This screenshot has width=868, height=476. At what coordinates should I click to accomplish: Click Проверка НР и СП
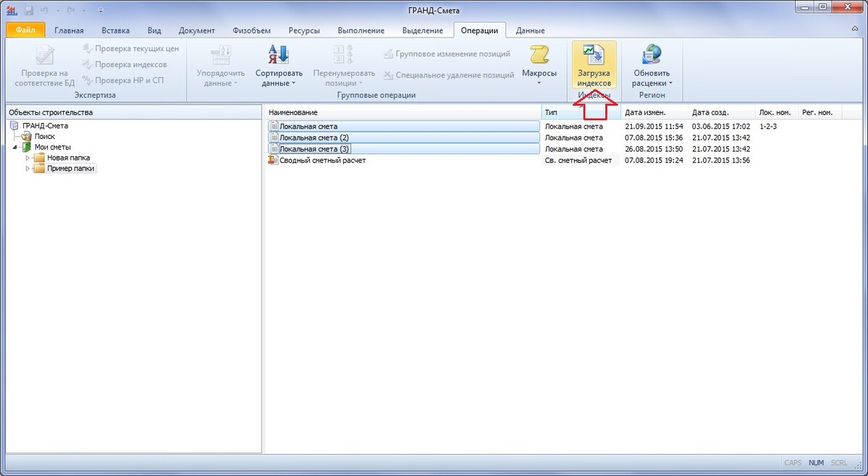(x=123, y=80)
